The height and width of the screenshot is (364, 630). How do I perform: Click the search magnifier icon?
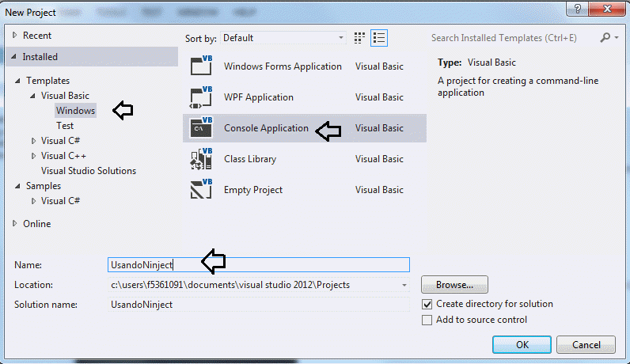[x=605, y=38]
